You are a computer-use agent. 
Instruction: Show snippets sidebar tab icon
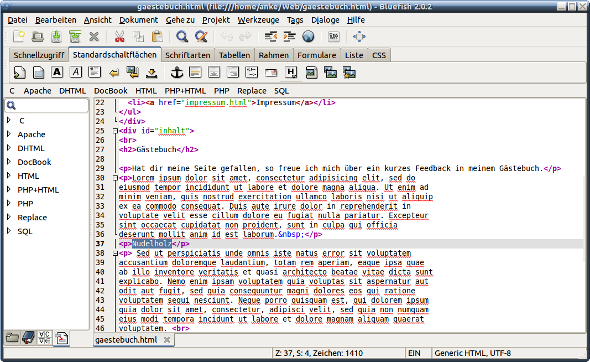click(x=61, y=338)
